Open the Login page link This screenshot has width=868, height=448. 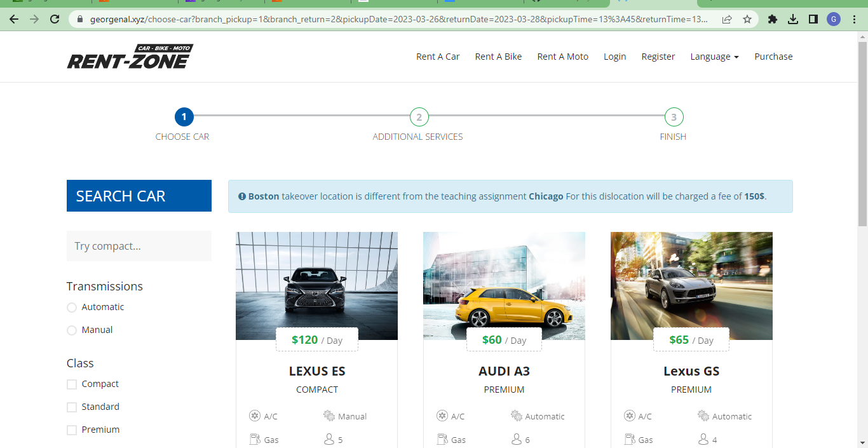(614, 57)
